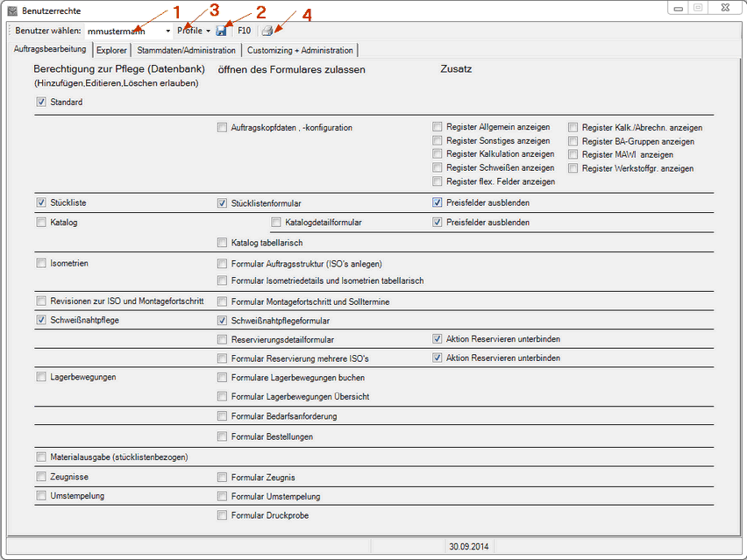The image size is (747, 560).
Task: Click the save floppy disk icon
Action: click(x=221, y=31)
